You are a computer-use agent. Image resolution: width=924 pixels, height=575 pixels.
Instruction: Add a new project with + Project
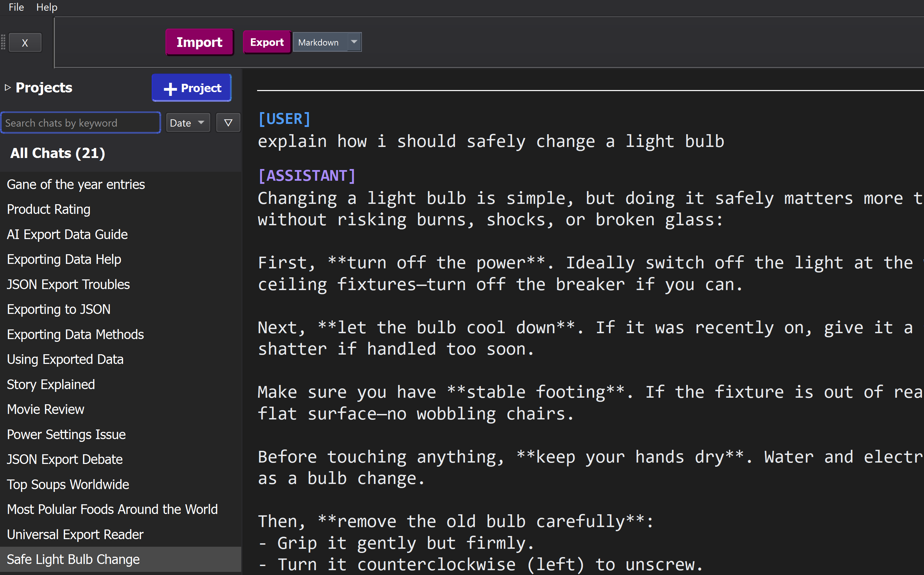tap(192, 88)
